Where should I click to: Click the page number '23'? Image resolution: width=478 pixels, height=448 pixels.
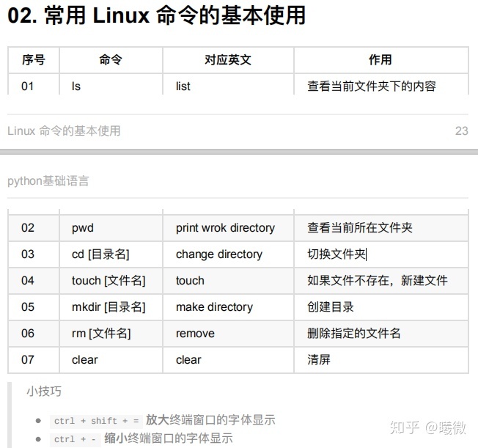462,131
